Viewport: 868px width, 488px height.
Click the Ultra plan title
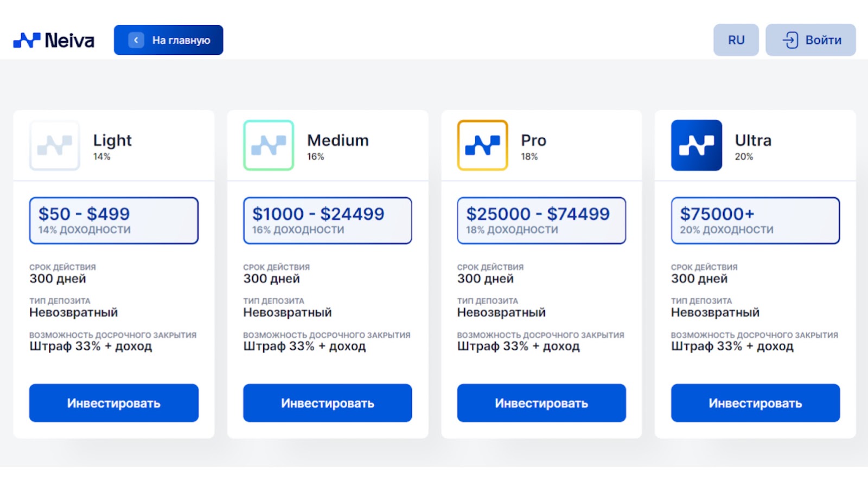point(753,140)
